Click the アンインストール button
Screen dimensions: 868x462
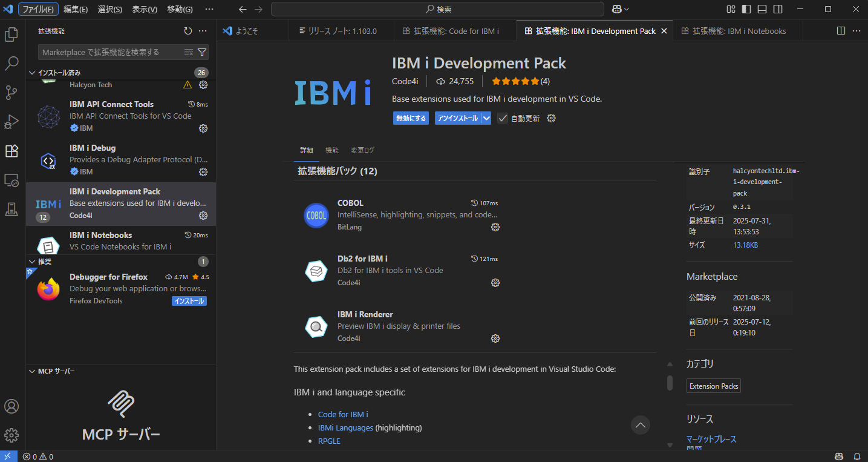click(458, 118)
